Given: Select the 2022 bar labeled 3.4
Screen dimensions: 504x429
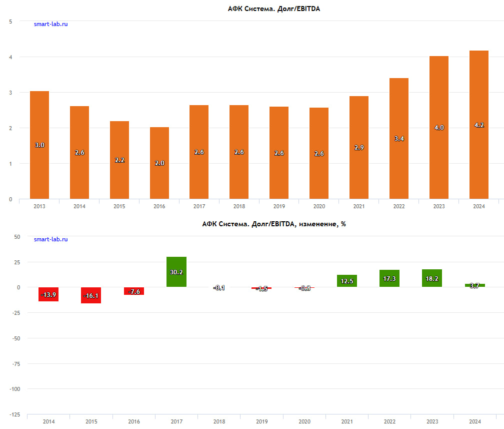Looking at the screenshot, I should click(x=399, y=138).
